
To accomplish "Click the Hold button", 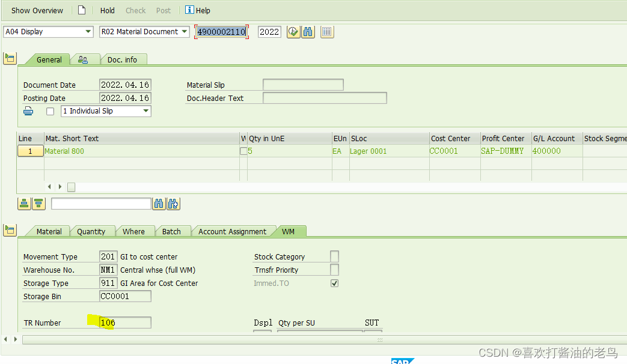I will pos(107,10).
